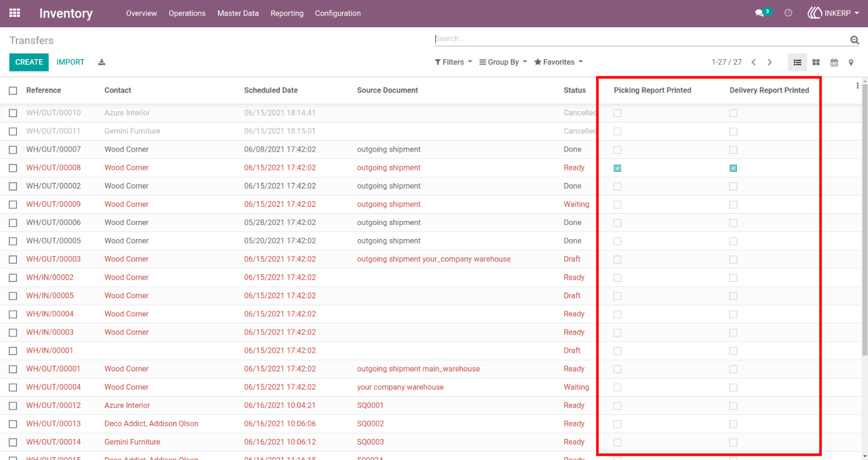868x460 pixels.
Task: Toggle Picking Report Printed for WH/OUT/00008
Action: [x=617, y=168]
